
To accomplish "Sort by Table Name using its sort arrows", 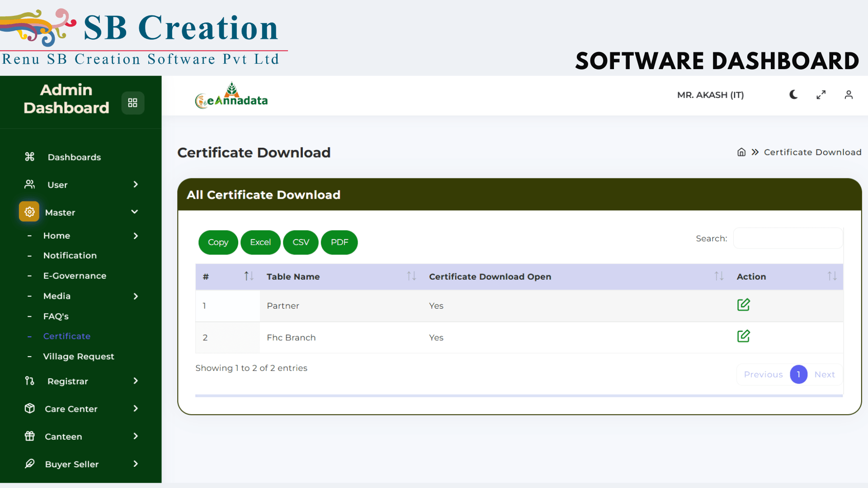I will pos(411,276).
